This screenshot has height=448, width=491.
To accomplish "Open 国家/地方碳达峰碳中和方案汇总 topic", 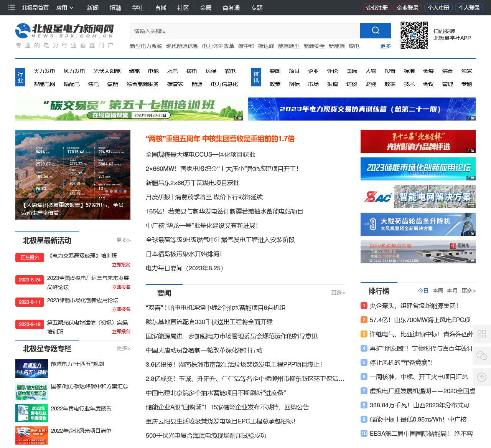I will coord(89,386).
